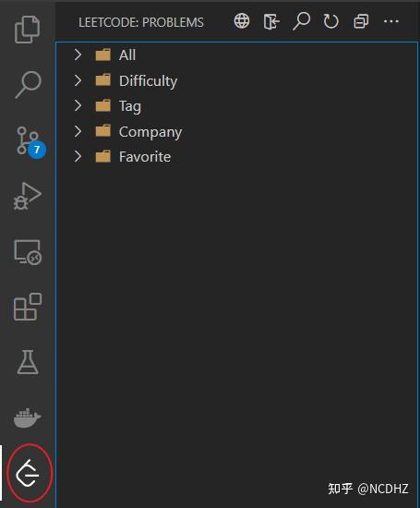Viewport: 420px width, 508px height.
Task: Open the More Actions ellipsis menu
Action: click(x=390, y=21)
